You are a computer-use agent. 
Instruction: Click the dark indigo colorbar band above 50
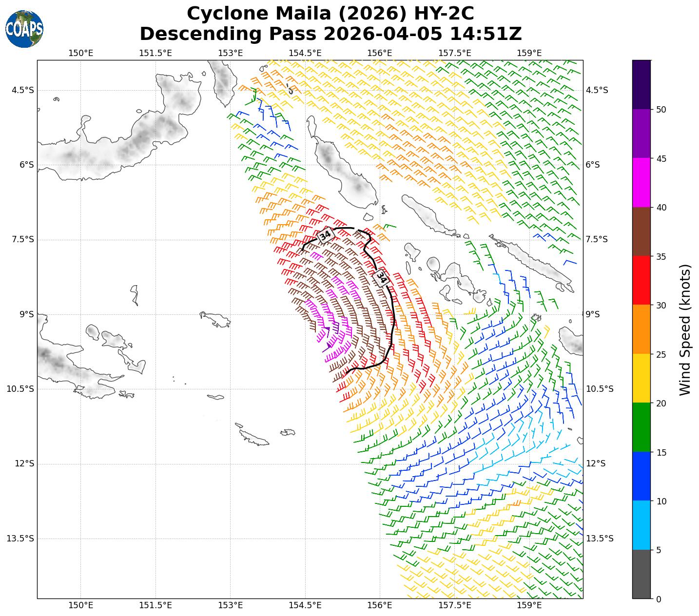[641, 84]
